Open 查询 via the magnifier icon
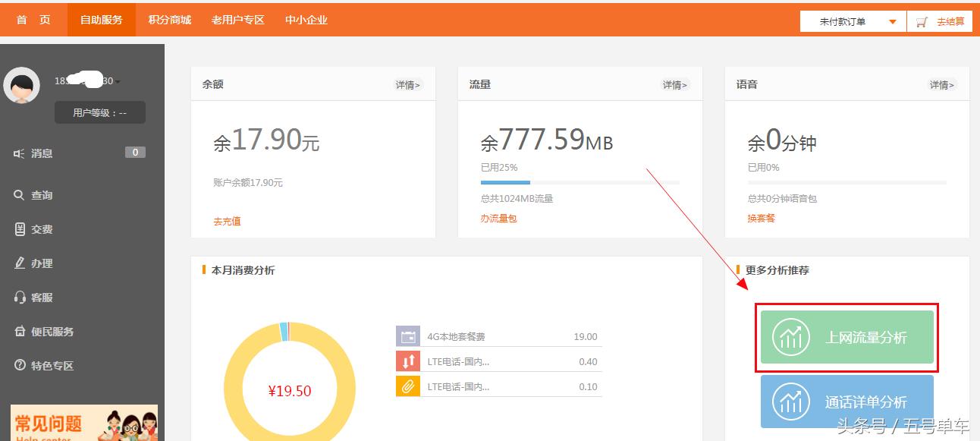This screenshot has width=980, height=441. pyautogui.click(x=17, y=194)
